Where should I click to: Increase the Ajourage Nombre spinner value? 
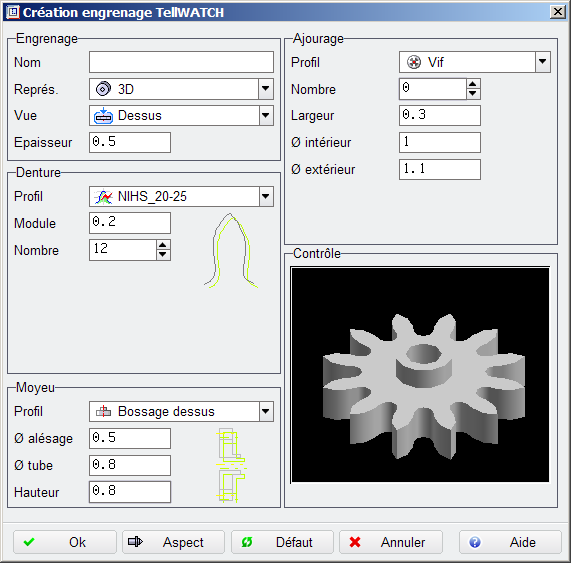(473, 84)
